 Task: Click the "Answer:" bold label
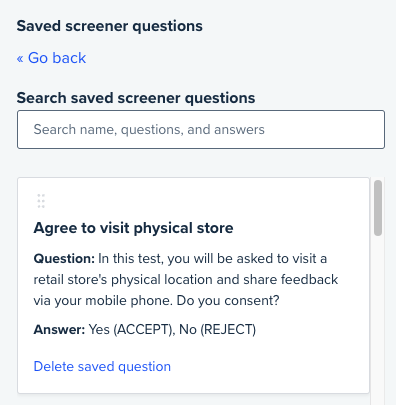pyautogui.click(x=60, y=330)
